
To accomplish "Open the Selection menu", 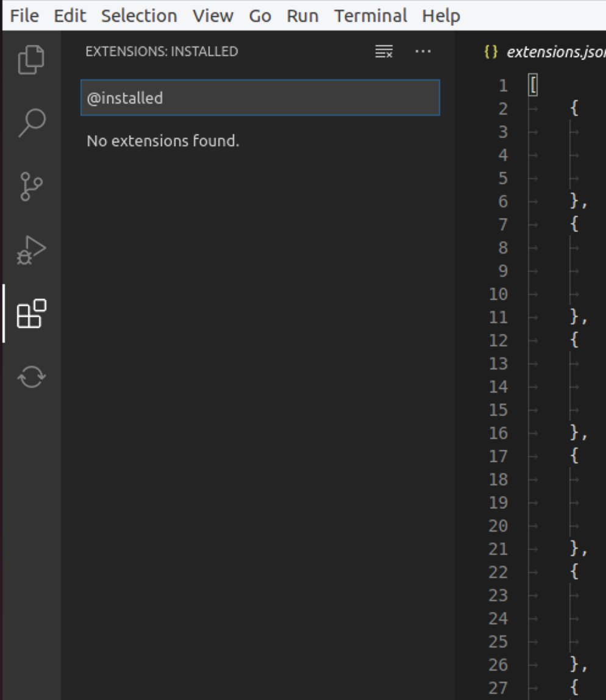I will pyautogui.click(x=139, y=16).
